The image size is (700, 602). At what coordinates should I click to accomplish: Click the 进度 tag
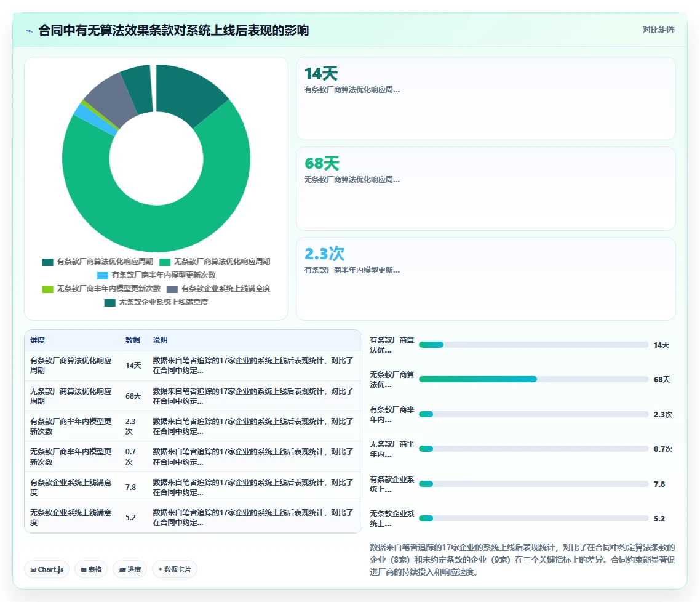(x=130, y=569)
